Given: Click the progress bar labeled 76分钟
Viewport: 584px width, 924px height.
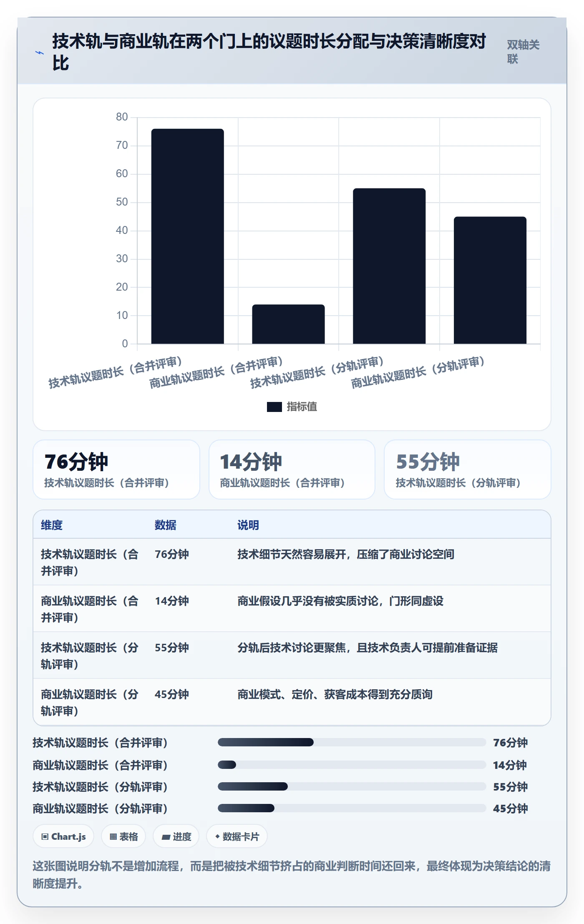Looking at the screenshot, I should pos(352,742).
